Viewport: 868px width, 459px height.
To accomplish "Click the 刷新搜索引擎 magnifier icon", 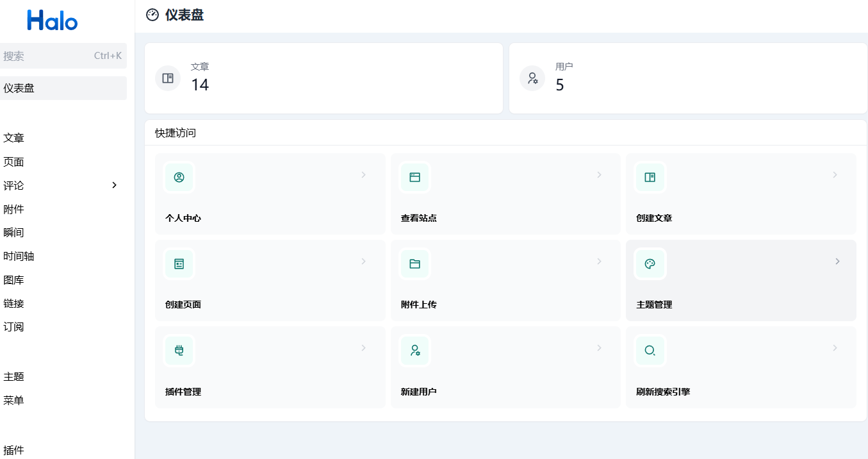I will click(650, 350).
